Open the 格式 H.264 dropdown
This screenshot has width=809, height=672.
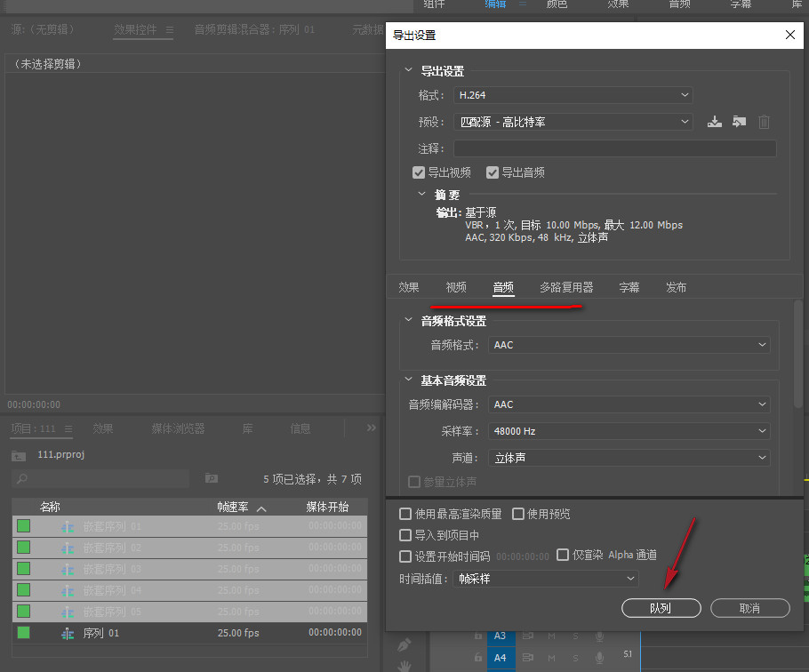point(573,95)
